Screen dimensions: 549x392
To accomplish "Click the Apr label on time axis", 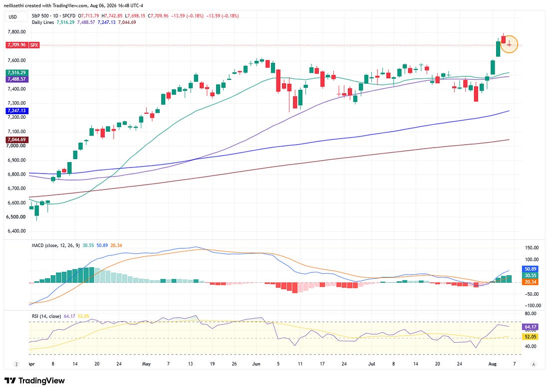I will (x=32, y=364).
